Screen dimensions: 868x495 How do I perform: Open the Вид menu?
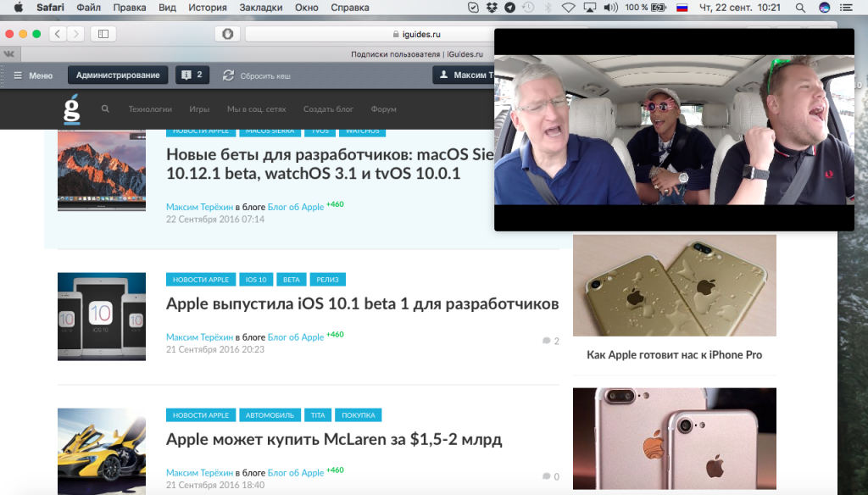(167, 7)
